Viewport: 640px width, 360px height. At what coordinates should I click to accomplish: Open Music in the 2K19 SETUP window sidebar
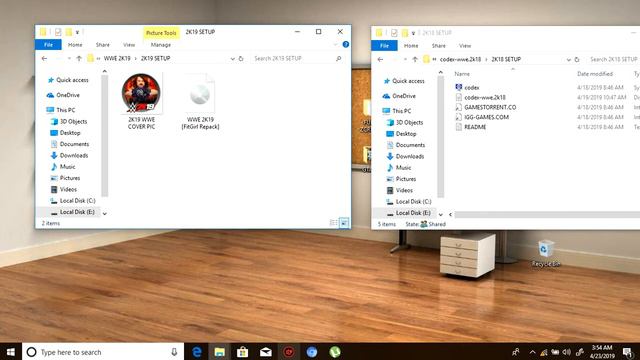click(x=63, y=167)
